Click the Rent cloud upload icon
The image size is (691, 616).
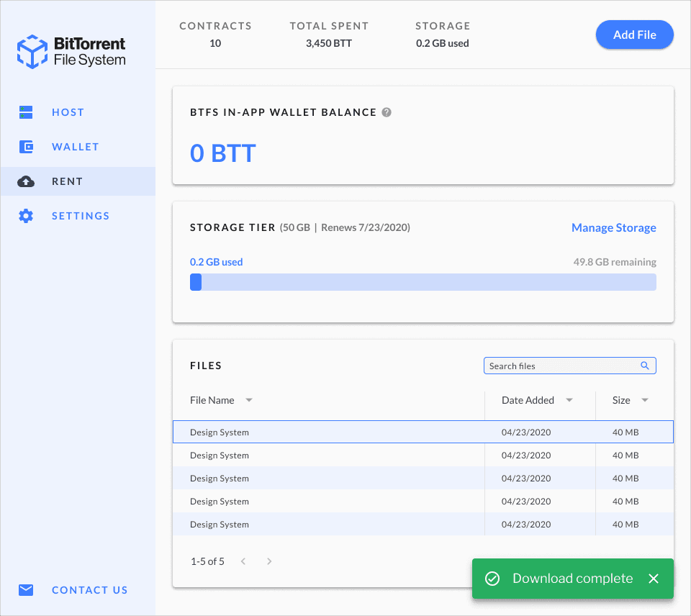(26, 181)
